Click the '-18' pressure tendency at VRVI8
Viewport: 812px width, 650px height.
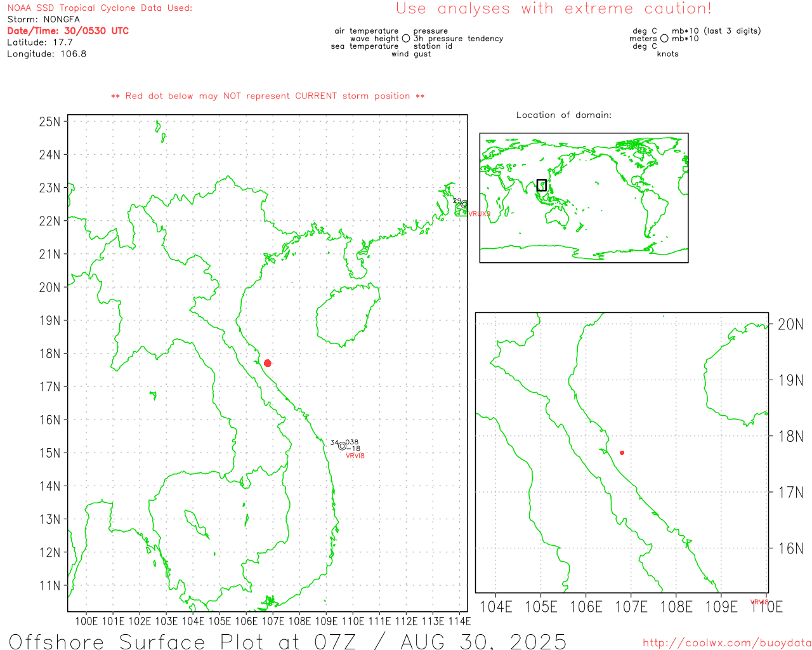pos(354,449)
